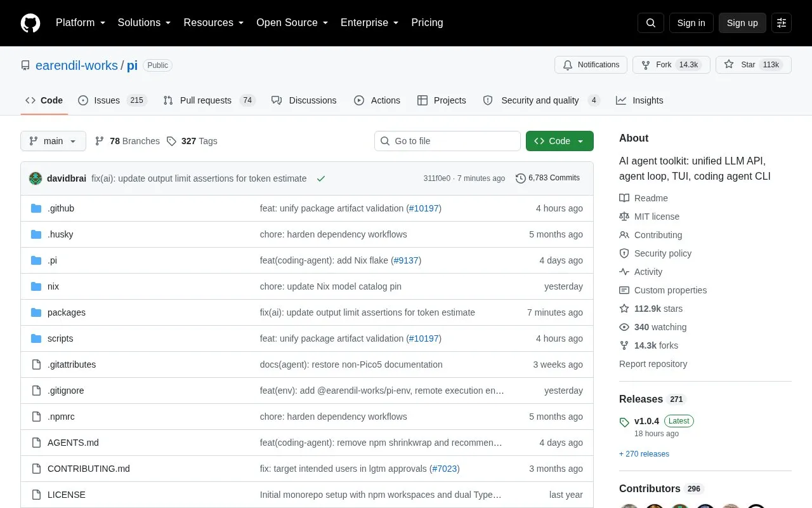Open the Discussions tab
The height and width of the screenshot is (508, 812).
click(x=304, y=100)
